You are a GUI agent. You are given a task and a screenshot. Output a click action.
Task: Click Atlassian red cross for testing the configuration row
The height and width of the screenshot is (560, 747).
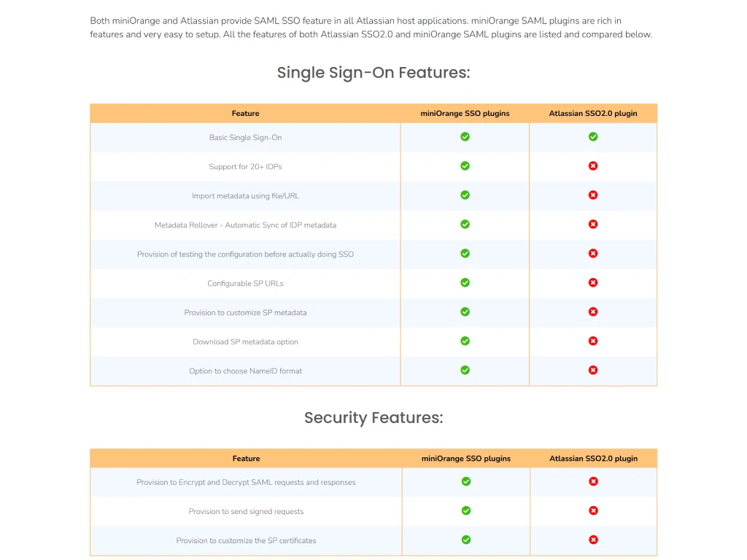tap(592, 253)
